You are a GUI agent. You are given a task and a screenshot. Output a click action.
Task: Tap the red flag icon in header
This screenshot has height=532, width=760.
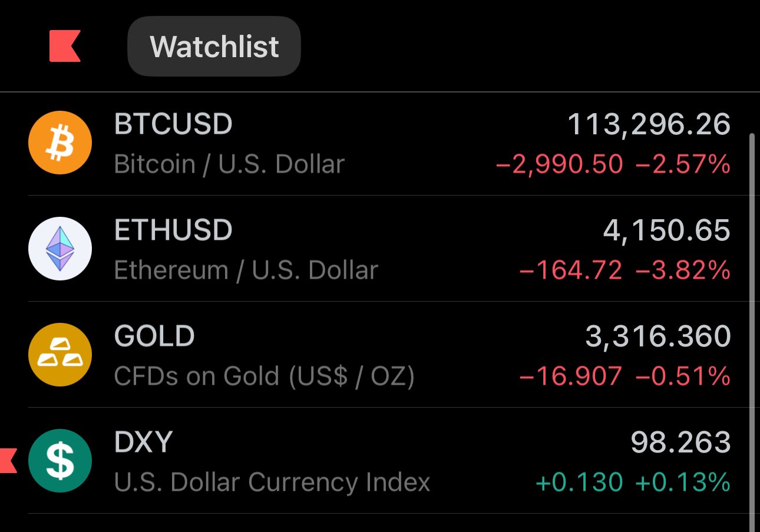tap(65, 47)
